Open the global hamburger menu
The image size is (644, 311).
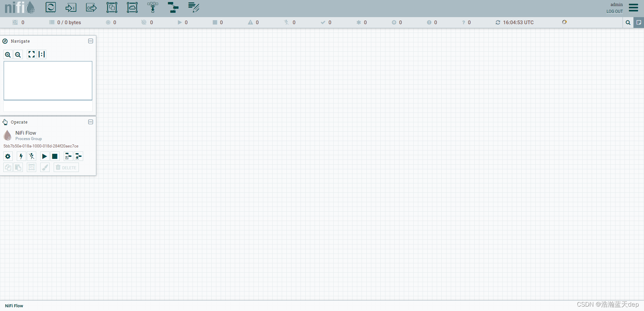633,8
